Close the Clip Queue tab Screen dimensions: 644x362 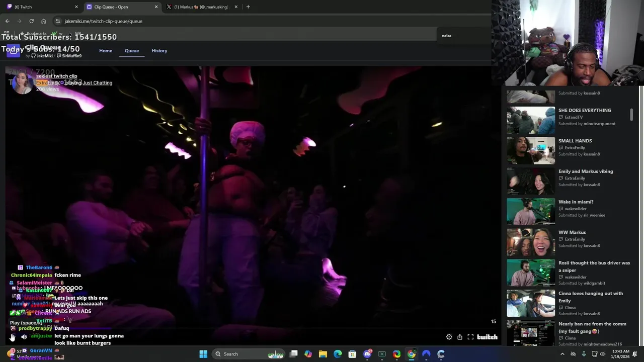(156, 7)
